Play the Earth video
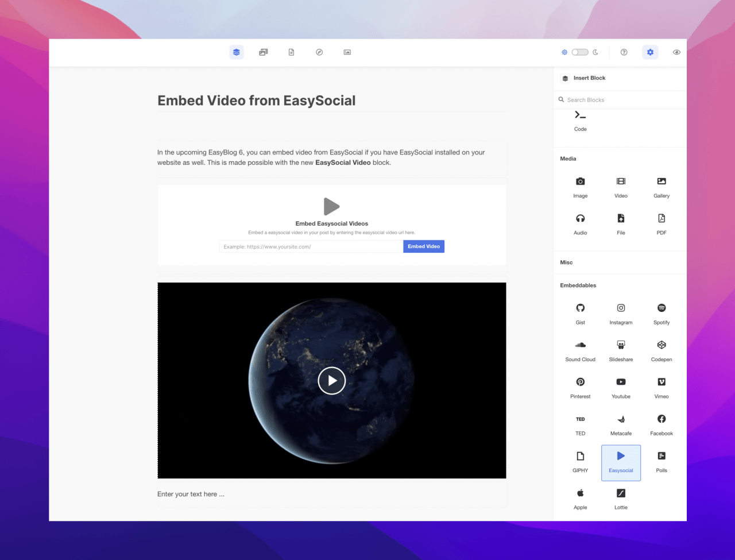735x560 pixels. tap(332, 380)
